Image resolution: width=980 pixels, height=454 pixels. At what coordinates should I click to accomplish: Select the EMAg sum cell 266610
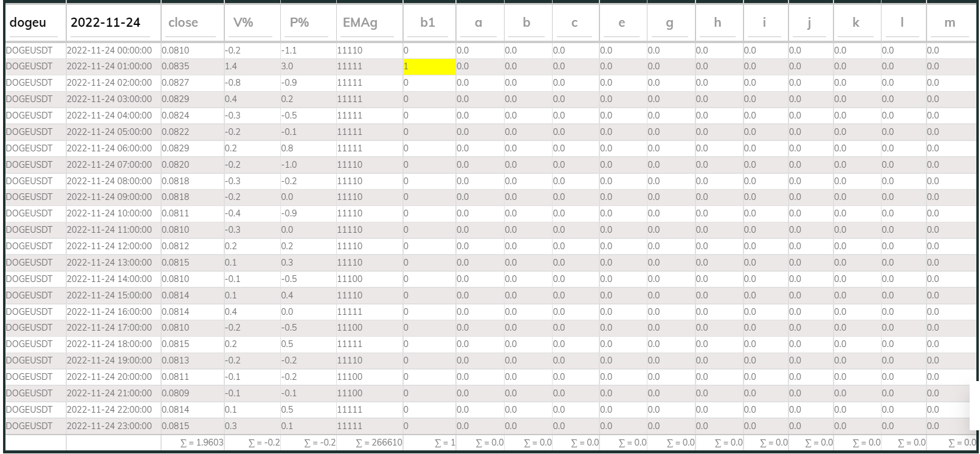click(379, 443)
